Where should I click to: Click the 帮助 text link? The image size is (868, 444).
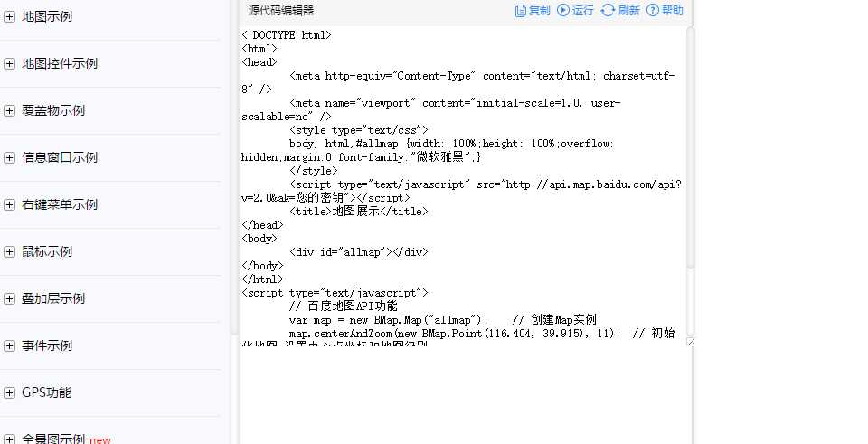tap(673, 11)
